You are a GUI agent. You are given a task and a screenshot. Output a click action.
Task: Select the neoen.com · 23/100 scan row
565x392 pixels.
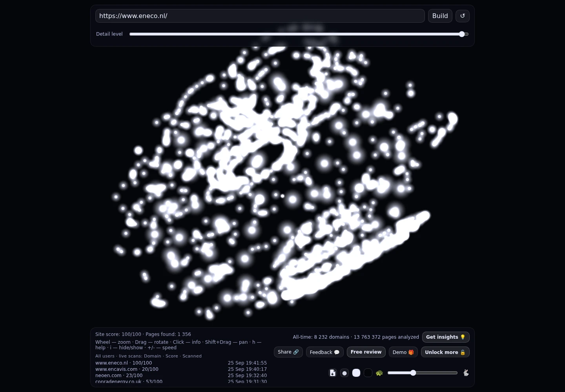[x=181, y=376]
